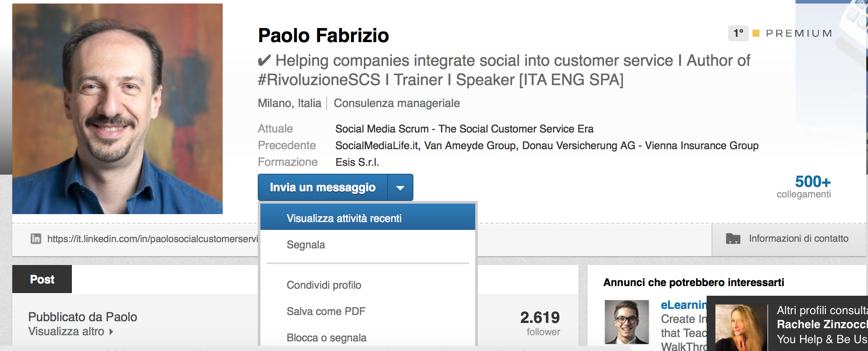Viewport: 868px width, 351px height.
Task: Choose Segnala from the dropdown menu
Action: click(x=306, y=245)
